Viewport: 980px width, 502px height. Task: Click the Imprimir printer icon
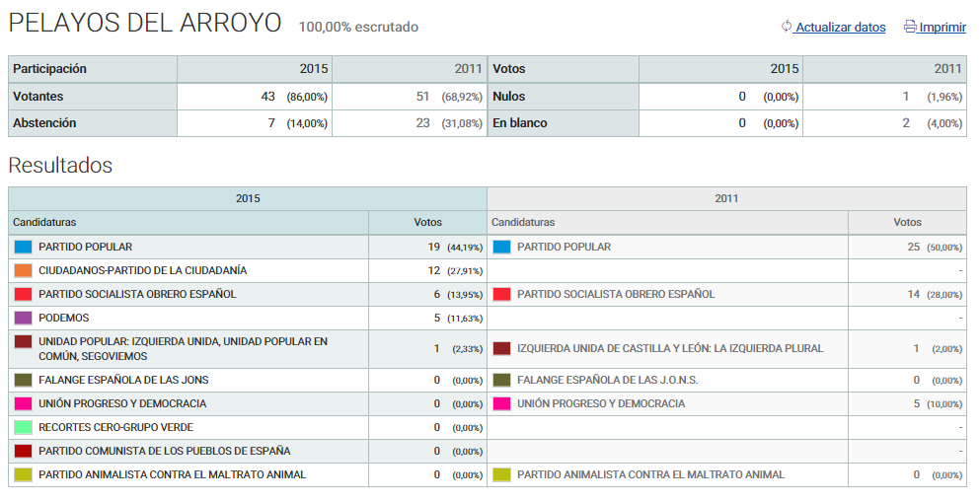pyautogui.click(x=910, y=27)
